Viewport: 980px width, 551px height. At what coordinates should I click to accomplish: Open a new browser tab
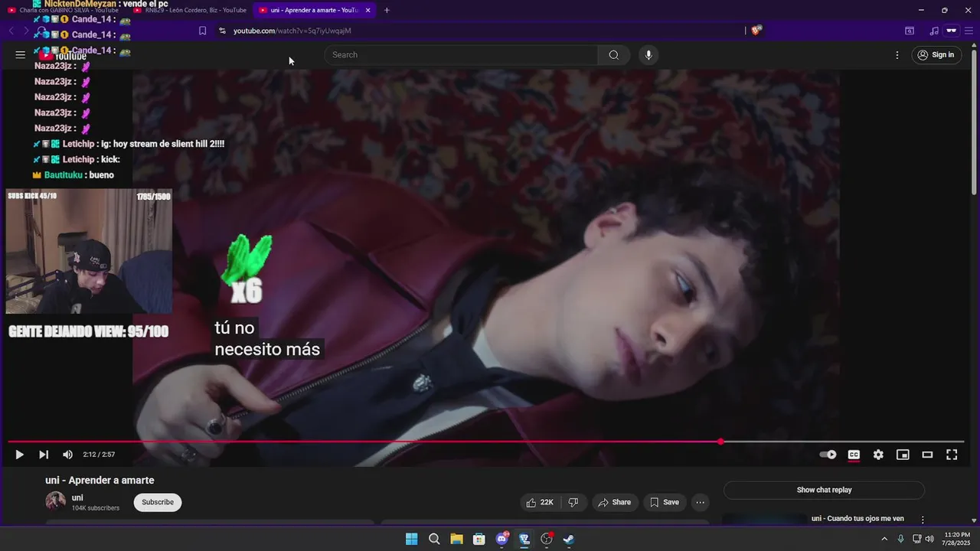(387, 10)
